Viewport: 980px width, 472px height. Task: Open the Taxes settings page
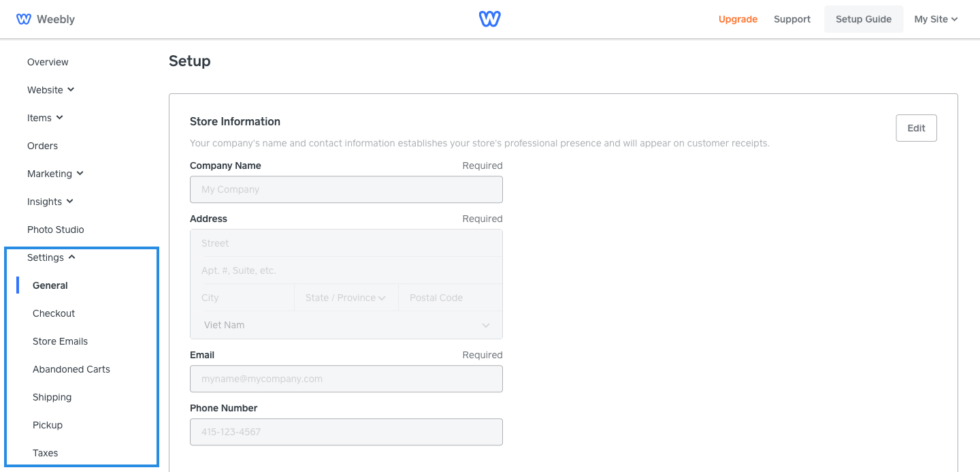coord(45,453)
